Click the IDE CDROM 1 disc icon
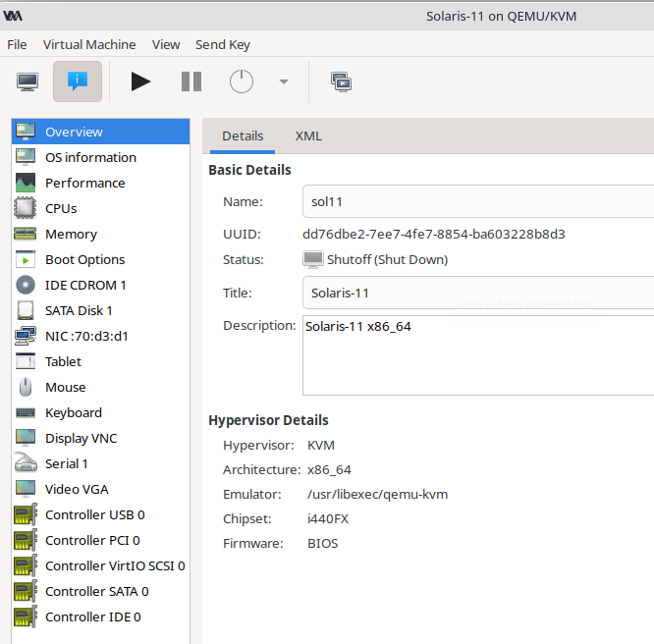654x644 pixels. [x=25, y=285]
